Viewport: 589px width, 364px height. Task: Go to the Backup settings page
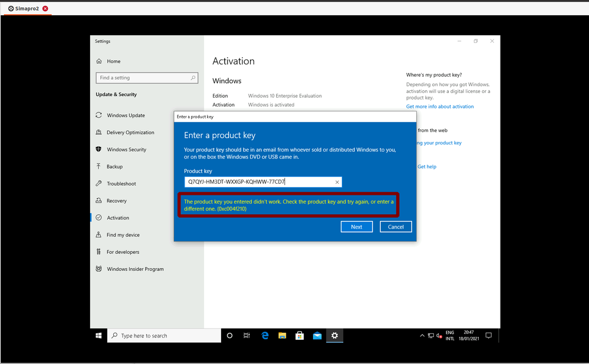click(x=114, y=167)
